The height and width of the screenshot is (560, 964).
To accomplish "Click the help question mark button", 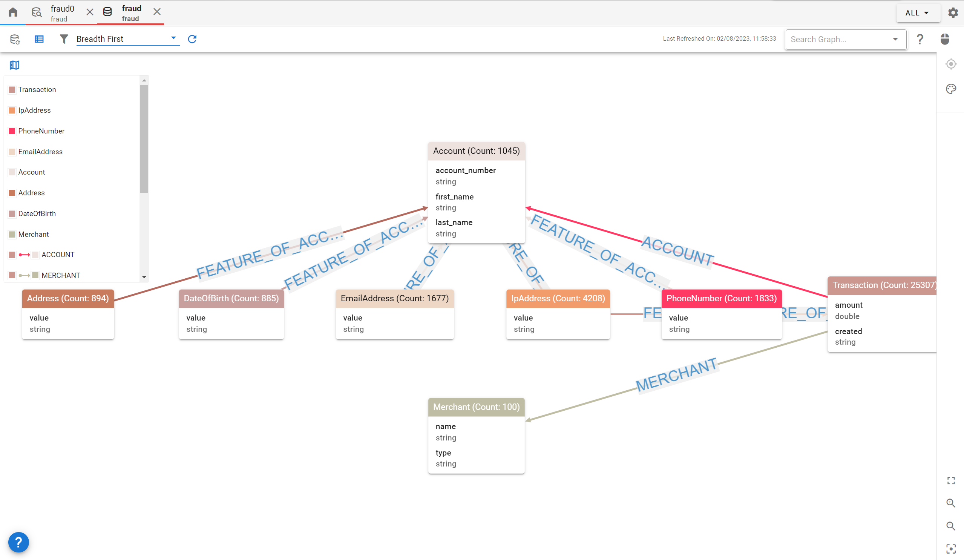I will [x=920, y=38].
